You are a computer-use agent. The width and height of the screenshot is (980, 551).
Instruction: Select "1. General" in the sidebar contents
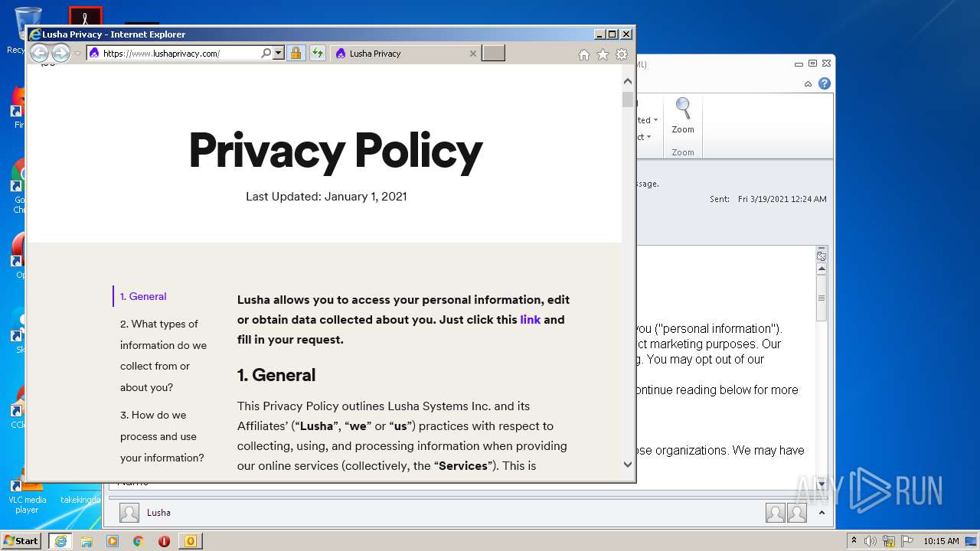point(143,296)
